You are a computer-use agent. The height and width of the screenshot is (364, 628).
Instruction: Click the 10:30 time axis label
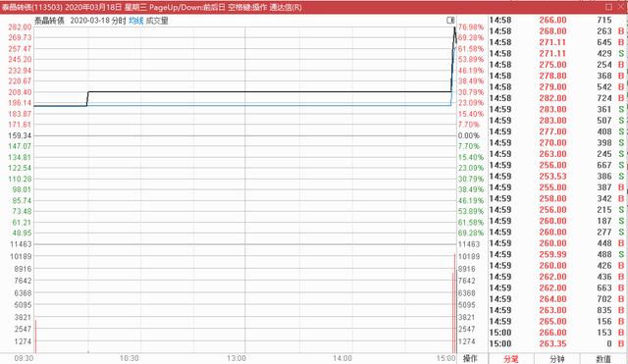[129, 358]
